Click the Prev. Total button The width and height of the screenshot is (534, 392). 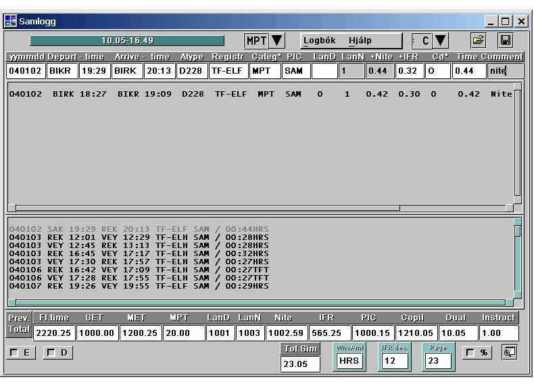point(18,324)
